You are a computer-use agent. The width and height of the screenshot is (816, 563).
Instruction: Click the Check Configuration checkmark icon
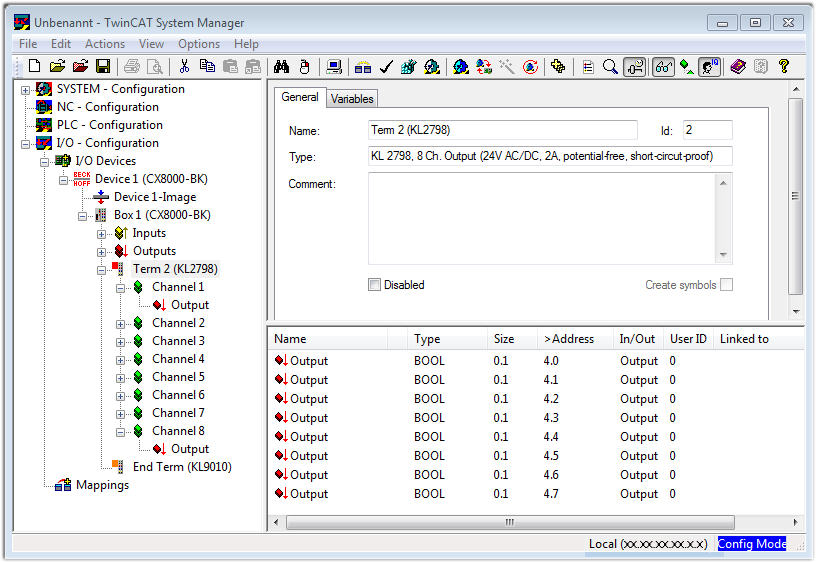click(x=386, y=67)
